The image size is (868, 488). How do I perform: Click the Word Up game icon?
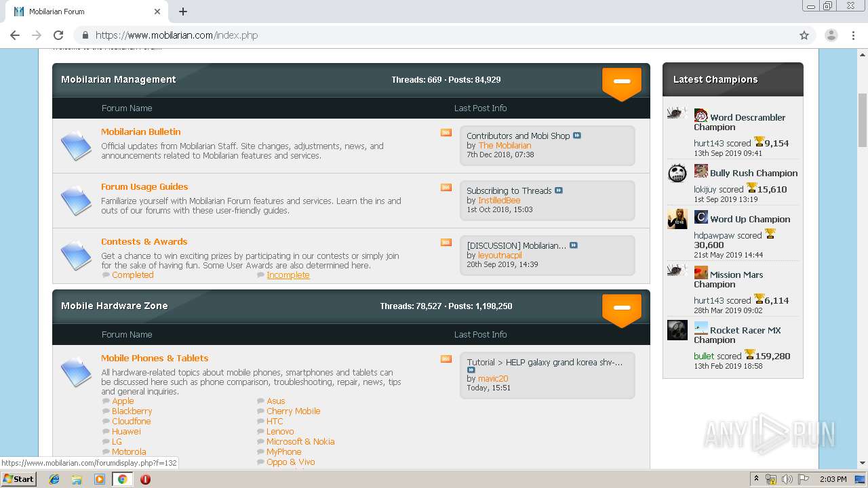click(x=701, y=217)
